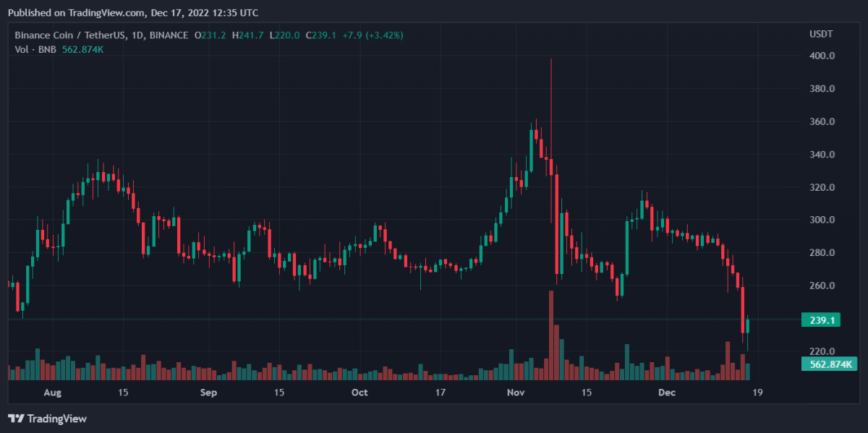Click the 260.0 price axis label
Viewport: 868px width, 433px height.
click(x=822, y=286)
